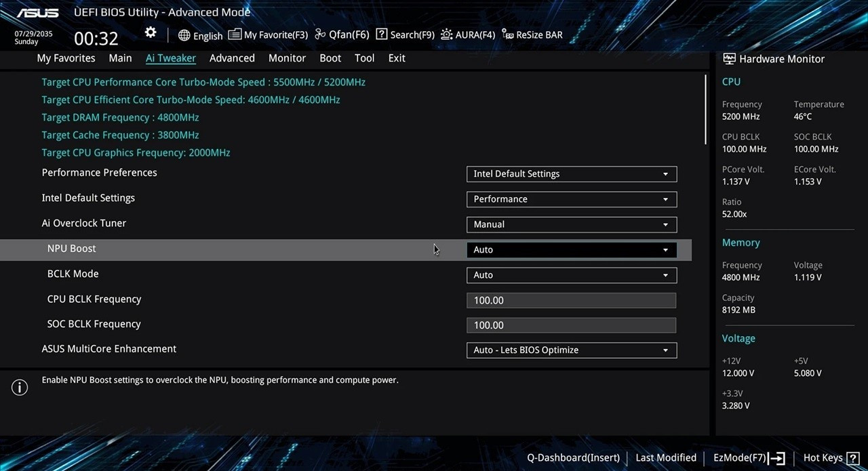868x471 pixels.
Task: Select ASUS MultiCore Enhancement label
Action: point(109,349)
